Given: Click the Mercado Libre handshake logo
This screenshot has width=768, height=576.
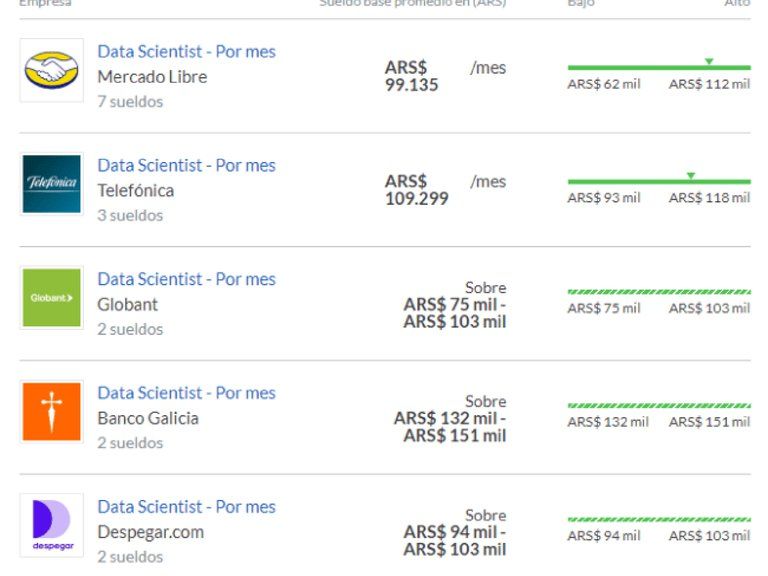Looking at the screenshot, I should [51, 70].
